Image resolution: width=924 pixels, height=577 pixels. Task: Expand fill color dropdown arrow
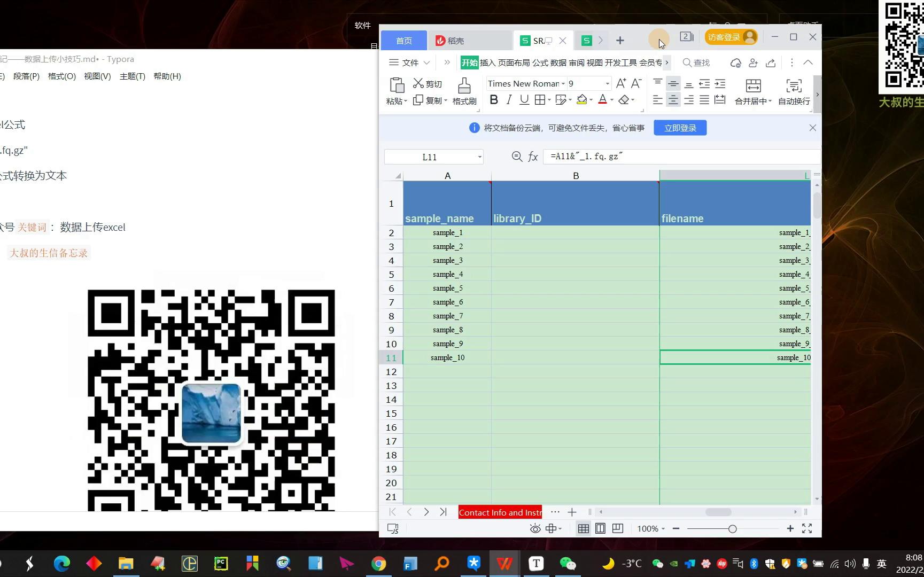pyautogui.click(x=591, y=100)
